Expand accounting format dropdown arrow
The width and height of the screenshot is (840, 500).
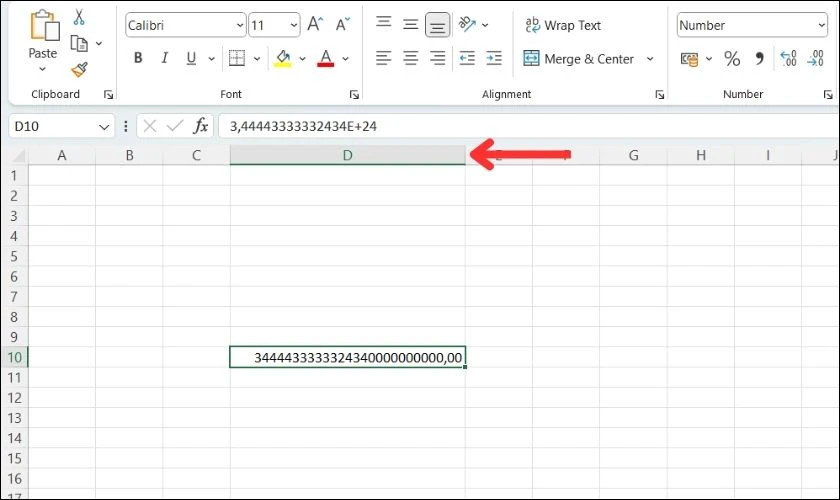tap(709, 58)
